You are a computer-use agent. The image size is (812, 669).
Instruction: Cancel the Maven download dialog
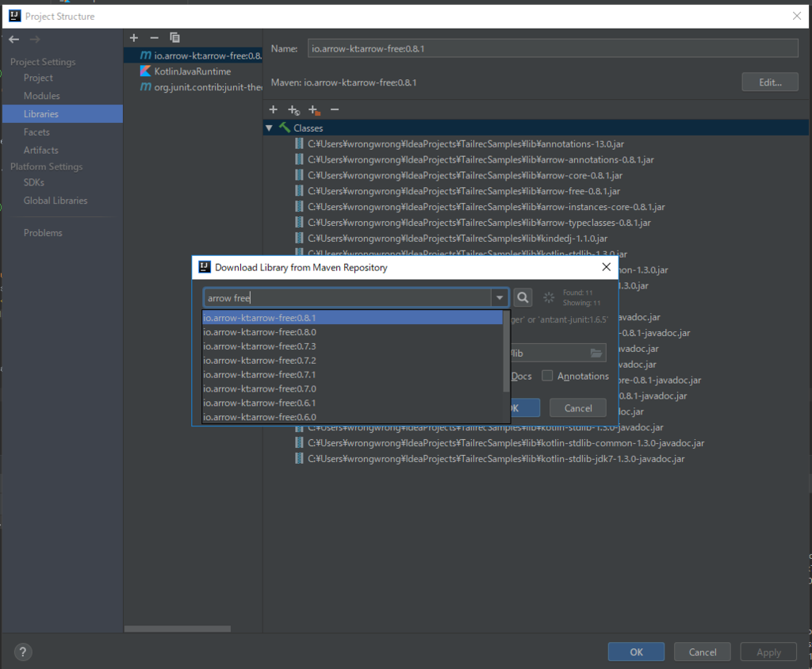[x=578, y=408]
